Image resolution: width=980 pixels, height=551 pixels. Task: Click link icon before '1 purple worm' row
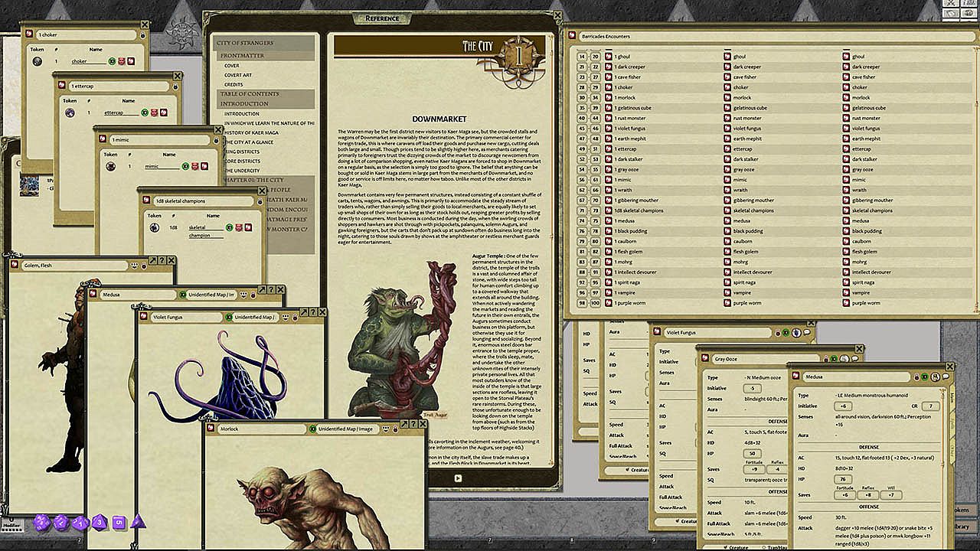pyautogui.click(x=609, y=303)
